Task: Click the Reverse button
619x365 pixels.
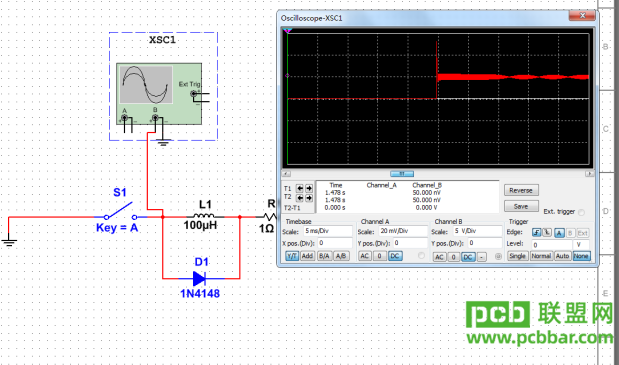Action: click(x=521, y=190)
